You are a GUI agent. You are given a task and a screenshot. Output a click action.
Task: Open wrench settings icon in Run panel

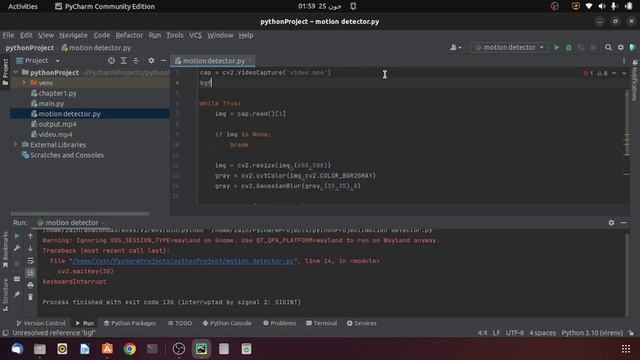[17, 248]
